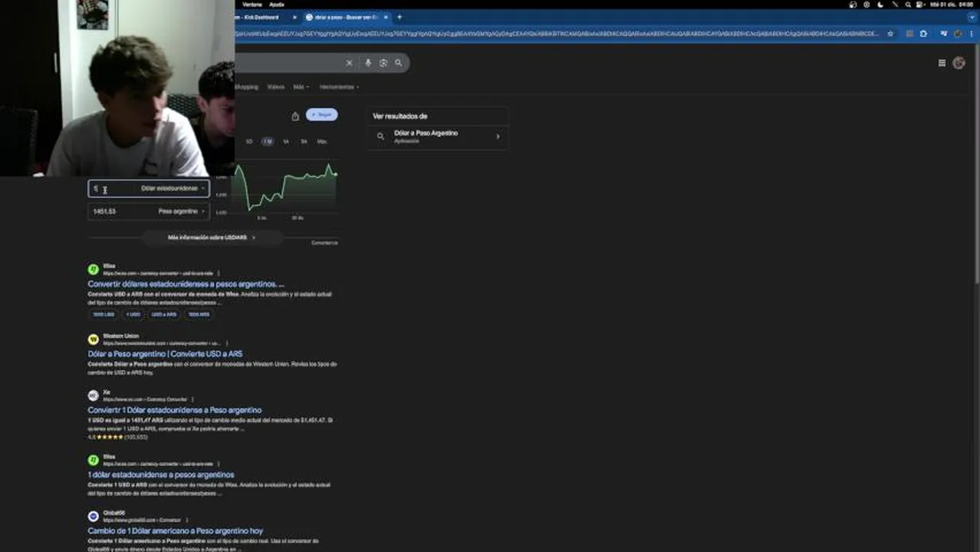Select the 1A chart range
Screen dimensions: 980x552
coord(286,142)
